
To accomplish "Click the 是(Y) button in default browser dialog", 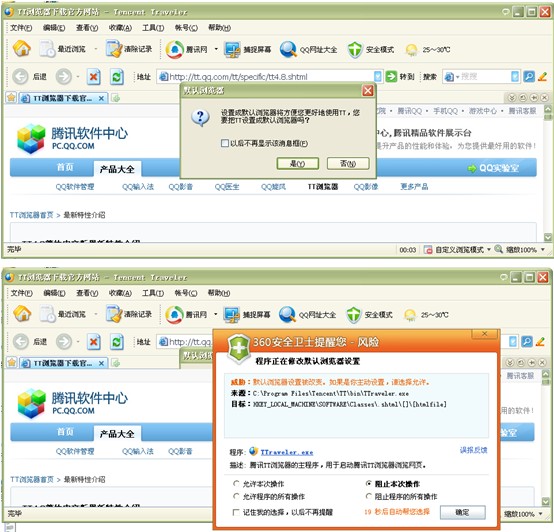I will click(x=297, y=164).
